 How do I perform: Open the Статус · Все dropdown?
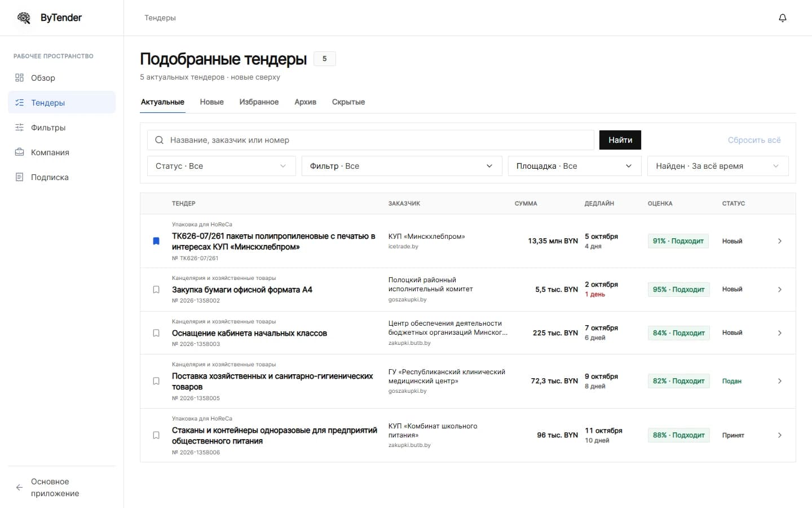(x=222, y=166)
